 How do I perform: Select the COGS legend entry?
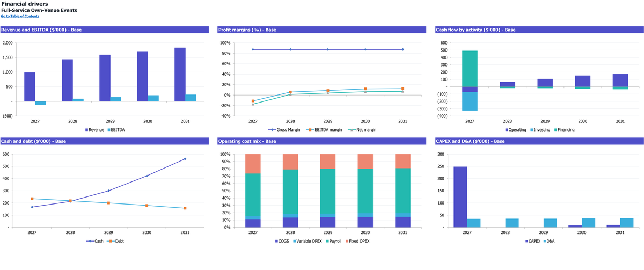click(x=283, y=242)
